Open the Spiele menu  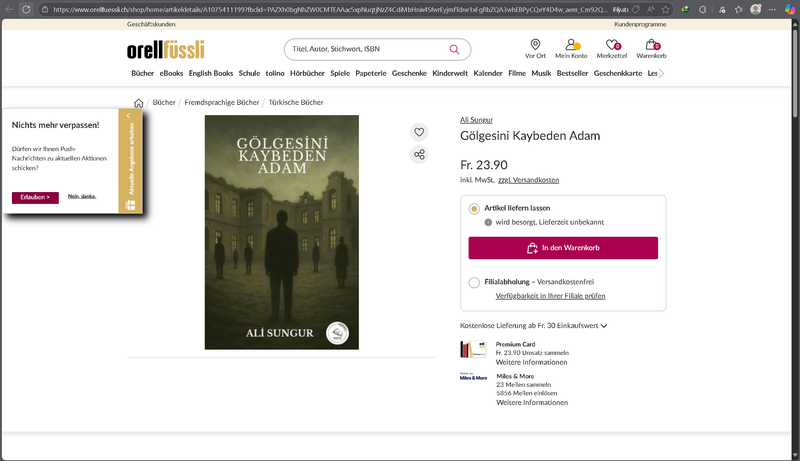pos(340,73)
